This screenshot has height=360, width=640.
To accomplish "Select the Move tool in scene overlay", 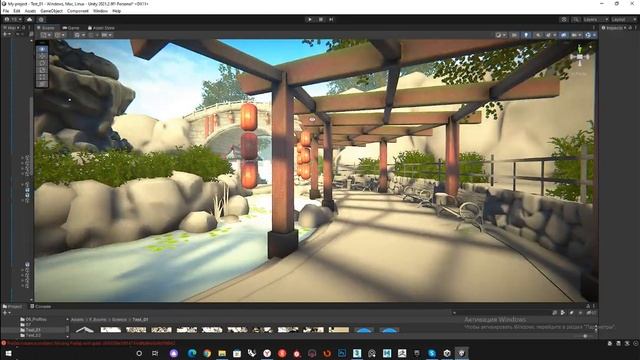I will (x=42, y=56).
